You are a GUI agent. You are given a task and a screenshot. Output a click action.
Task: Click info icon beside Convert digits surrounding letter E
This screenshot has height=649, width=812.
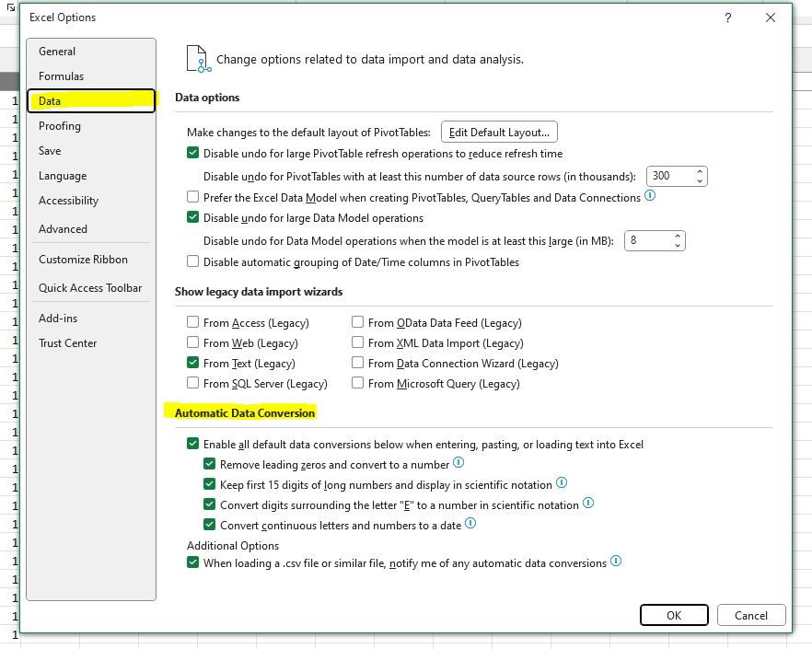pyautogui.click(x=588, y=503)
